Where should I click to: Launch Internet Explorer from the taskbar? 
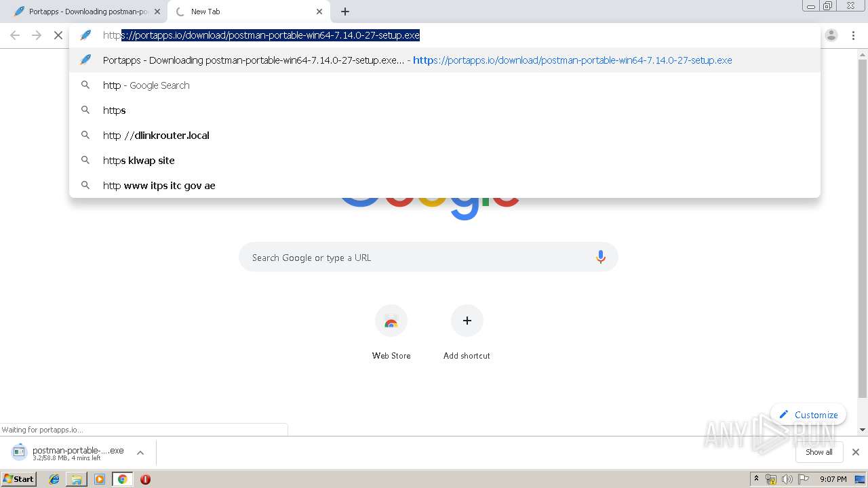click(x=54, y=479)
